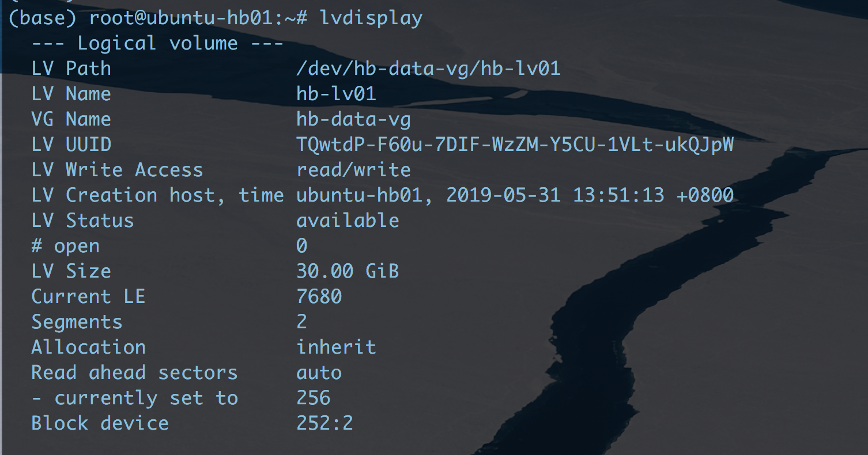
Task: Click the Allocation value inherit
Action: (336, 347)
